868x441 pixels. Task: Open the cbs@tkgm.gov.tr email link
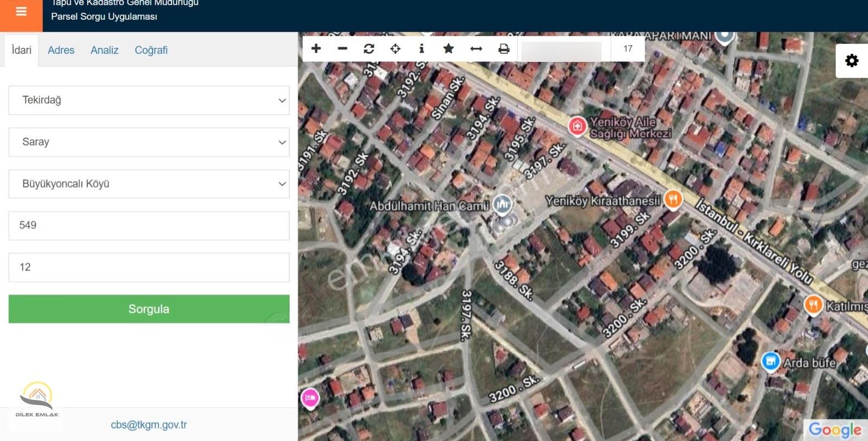click(x=149, y=425)
